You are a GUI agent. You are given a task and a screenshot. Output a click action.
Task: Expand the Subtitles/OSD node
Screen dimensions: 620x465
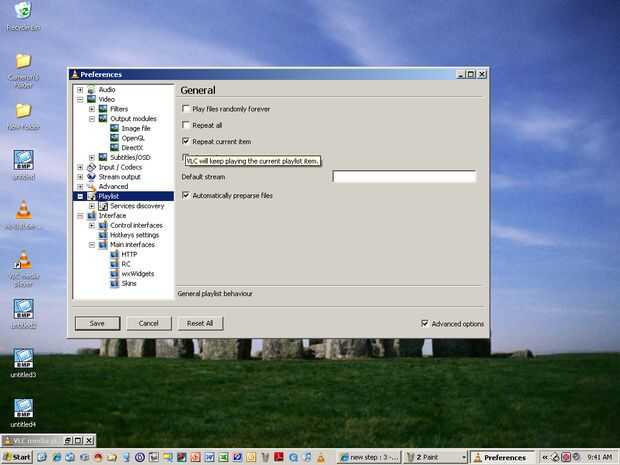click(x=92, y=157)
